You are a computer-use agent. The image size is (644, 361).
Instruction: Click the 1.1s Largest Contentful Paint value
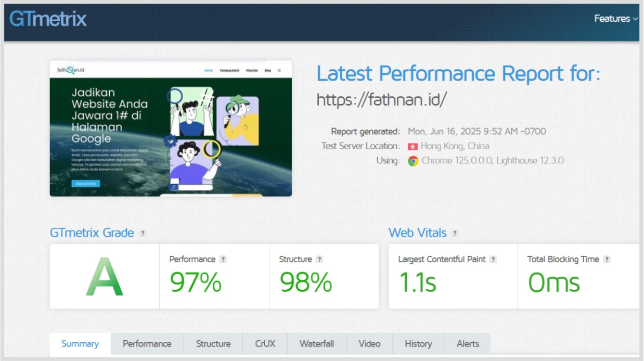(417, 282)
